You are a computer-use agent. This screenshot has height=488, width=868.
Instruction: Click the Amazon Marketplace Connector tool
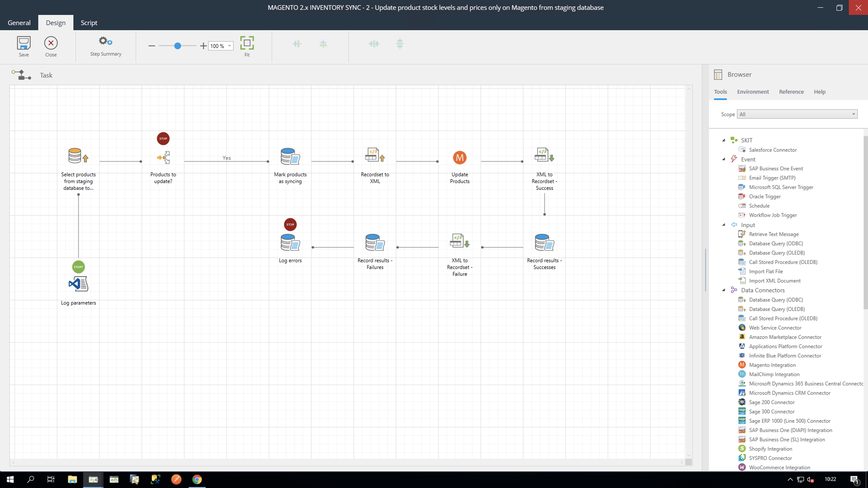785,337
